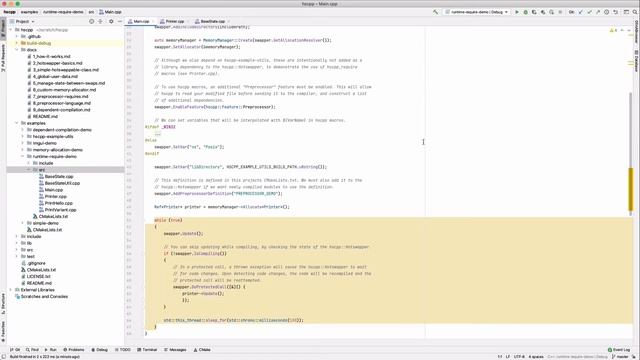The image size is (640, 360).
Task: Click the Stop process icon
Action: (x=560, y=12)
